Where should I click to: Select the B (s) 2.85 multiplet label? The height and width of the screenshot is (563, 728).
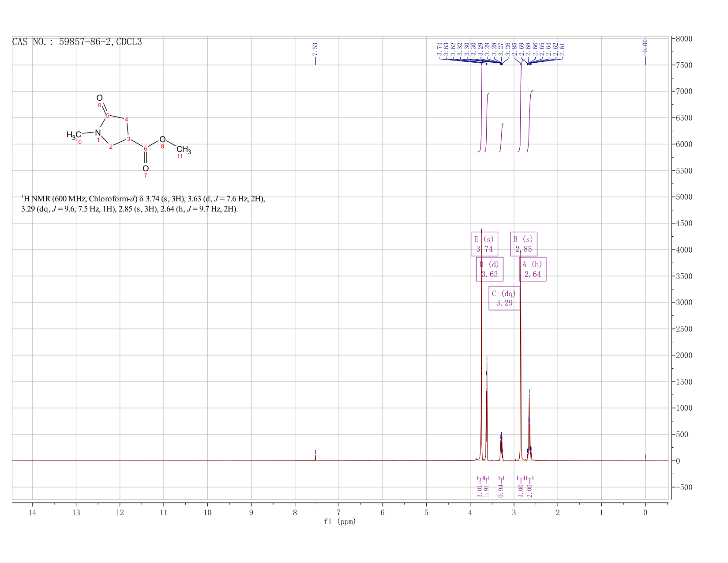[x=523, y=244]
